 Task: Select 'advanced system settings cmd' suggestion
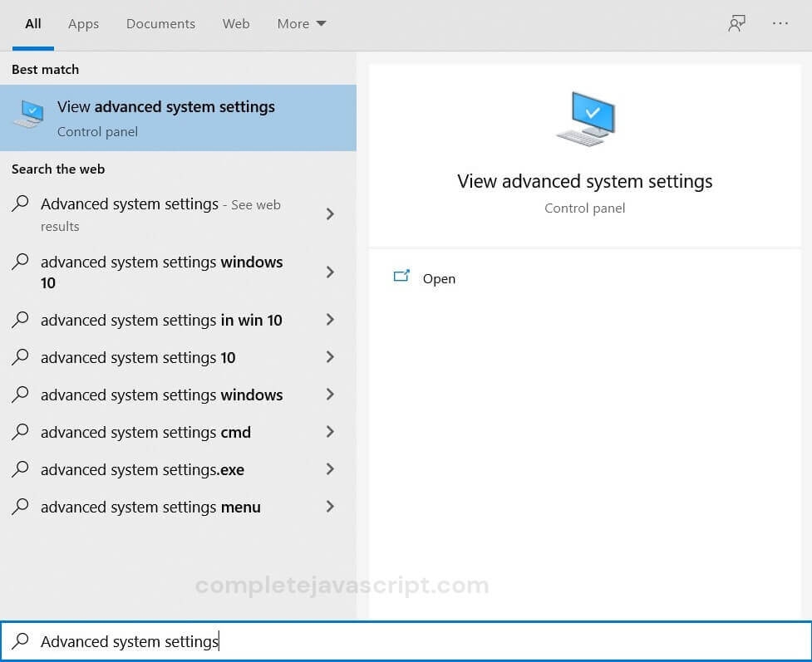(178, 431)
